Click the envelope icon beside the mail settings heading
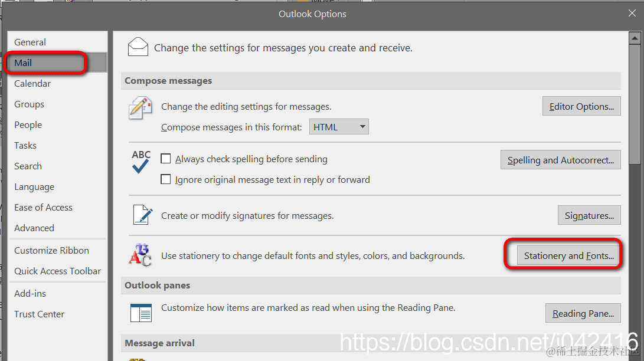 138,47
